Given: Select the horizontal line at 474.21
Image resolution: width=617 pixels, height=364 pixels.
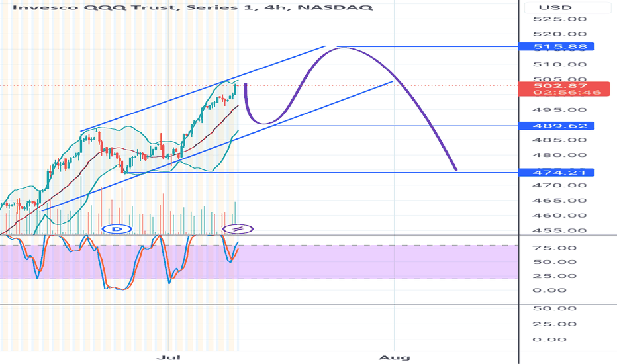Looking at the screenshot, I should [x=322, y=172].
